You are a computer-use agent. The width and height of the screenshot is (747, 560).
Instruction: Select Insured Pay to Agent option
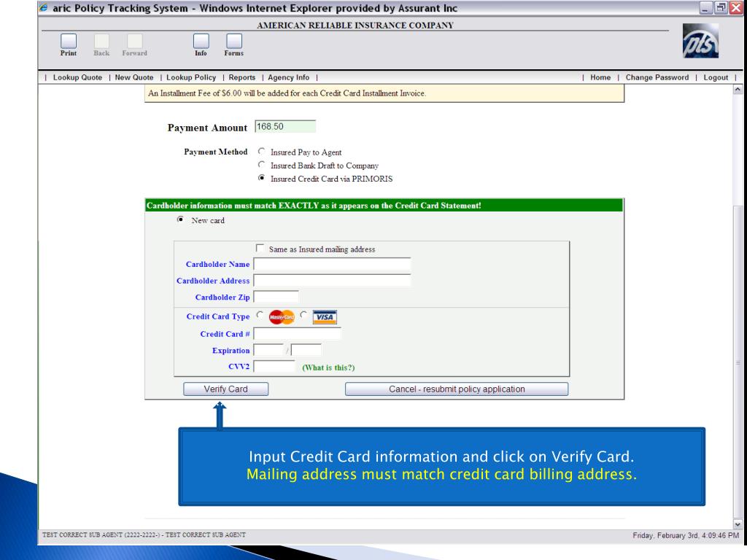(261, 152)
